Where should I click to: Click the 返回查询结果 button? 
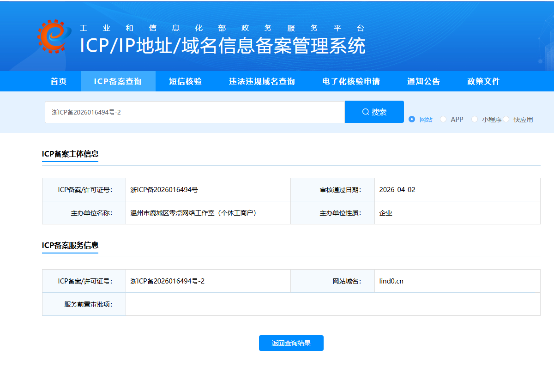(x=291, y=343)
